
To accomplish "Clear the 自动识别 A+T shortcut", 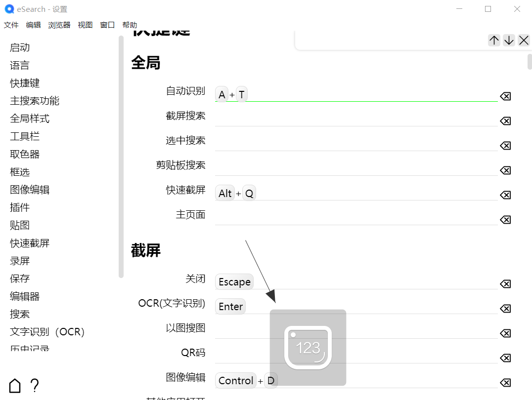I will (x=505, y=96).
